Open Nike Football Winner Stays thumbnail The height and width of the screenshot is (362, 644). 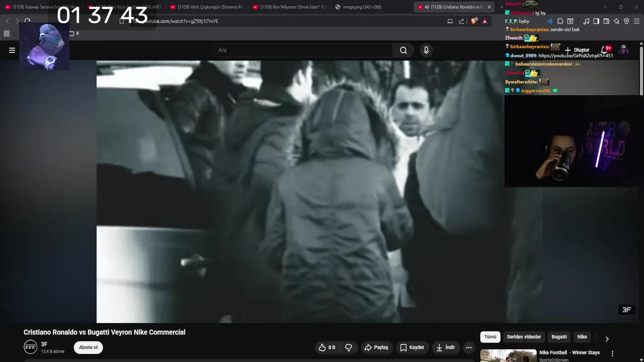[x=508, y=355]
